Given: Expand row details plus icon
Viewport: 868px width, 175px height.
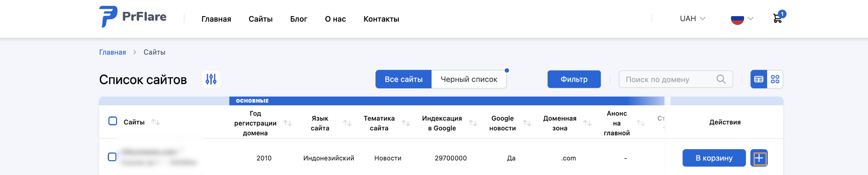Looking at the screenshot, I should pos(759,158).
